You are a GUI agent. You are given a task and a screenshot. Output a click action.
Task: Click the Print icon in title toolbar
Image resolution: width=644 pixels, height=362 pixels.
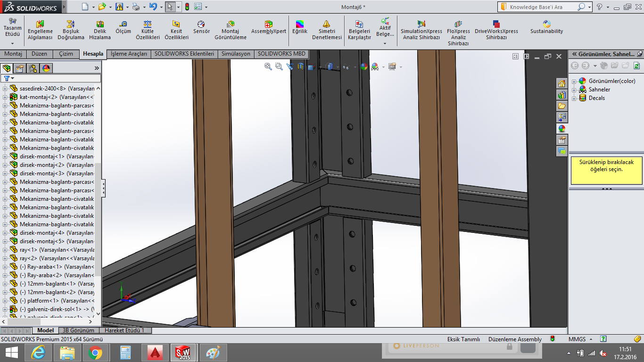(136, 7)
